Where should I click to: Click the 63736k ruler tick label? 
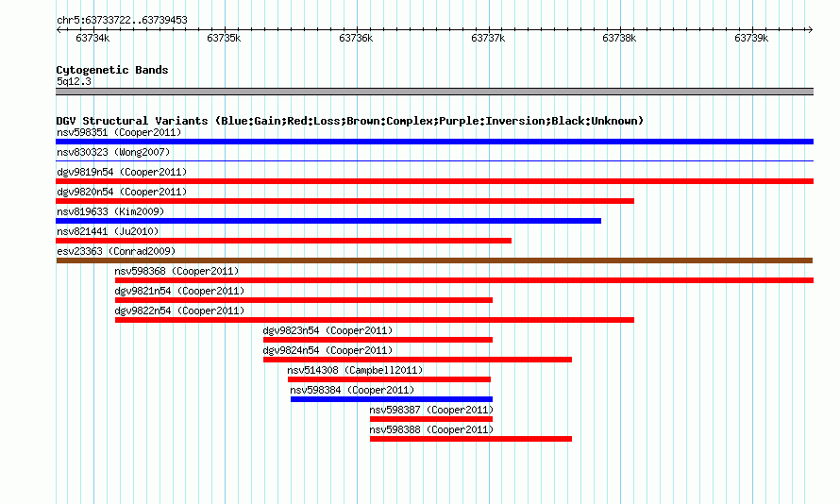point(356,38)
